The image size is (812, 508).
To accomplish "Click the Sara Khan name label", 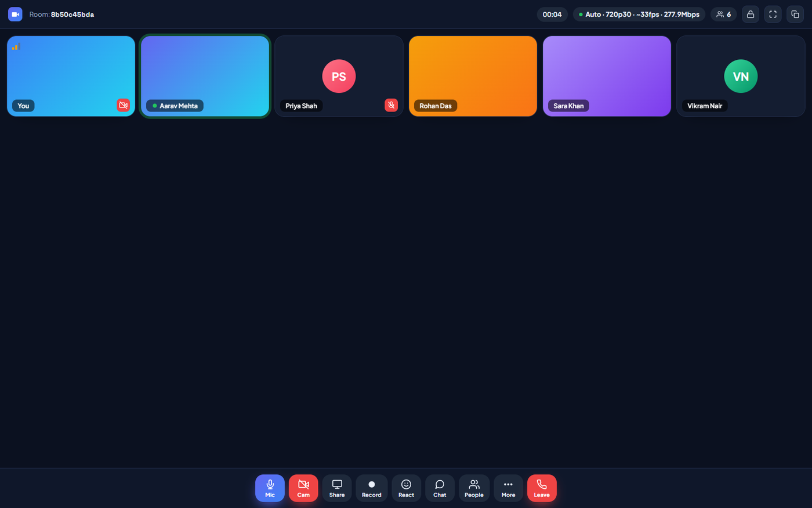I will pyautogui.click(x=568, y=106).
